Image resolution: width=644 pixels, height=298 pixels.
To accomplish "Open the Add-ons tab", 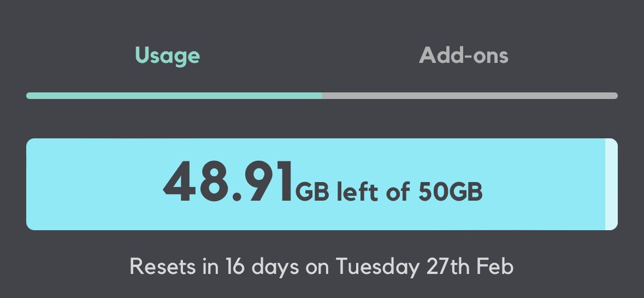I will (463, 55).
